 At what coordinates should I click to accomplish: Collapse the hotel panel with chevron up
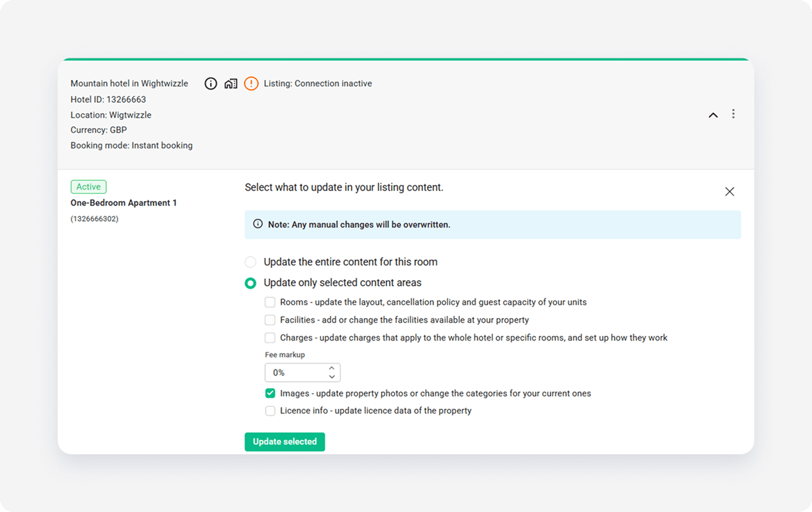[713, 115]
